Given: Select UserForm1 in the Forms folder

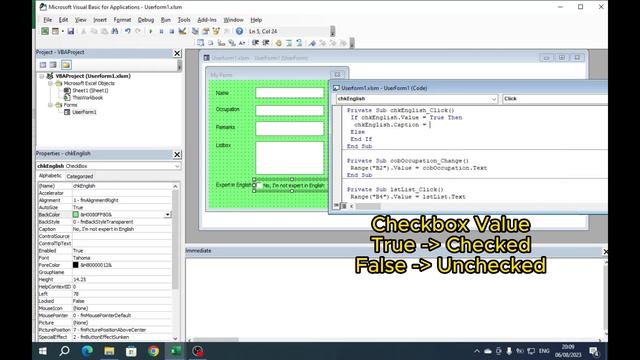Looking at the screenshot, I should pos(84,112).
